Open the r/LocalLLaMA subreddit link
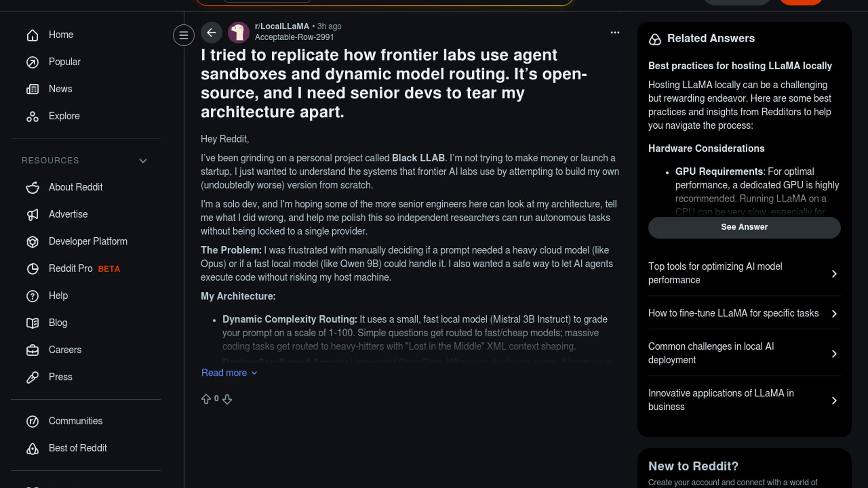The image size is (868, 488). [282, 26]
